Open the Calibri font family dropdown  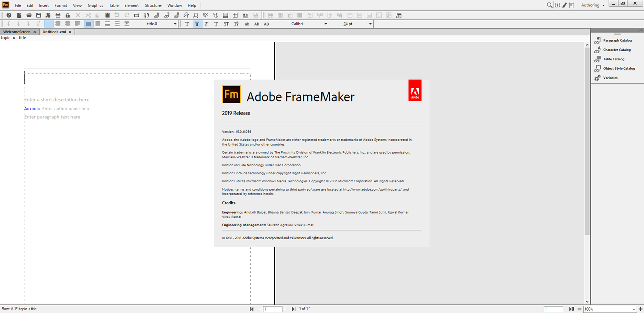[x=325, y=24]
